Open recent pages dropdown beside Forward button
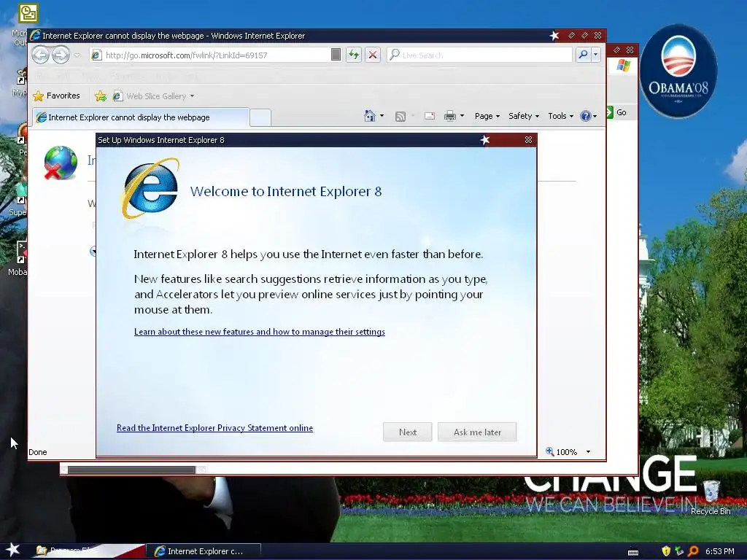The image size is (747, 560). point(77,55)
